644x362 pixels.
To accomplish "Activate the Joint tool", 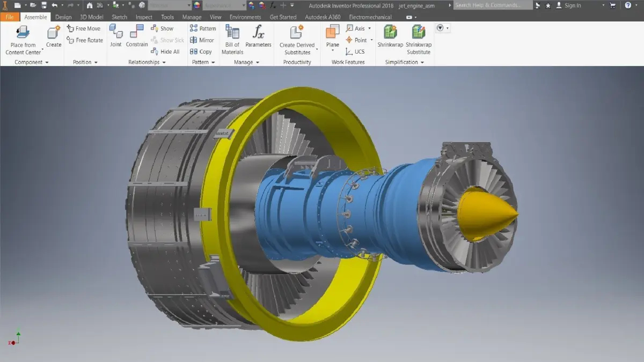I will coord(116,36).
